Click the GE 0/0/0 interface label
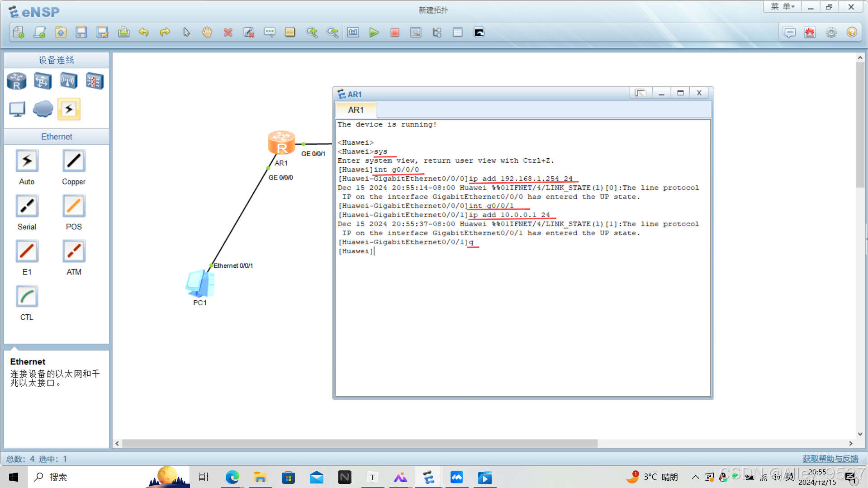The image size is (868, 488). (280, 178)
